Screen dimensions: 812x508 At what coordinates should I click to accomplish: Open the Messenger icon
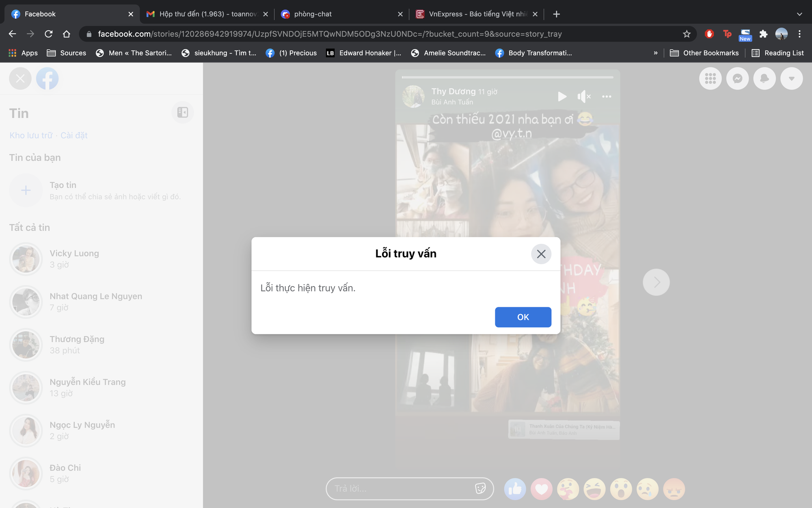pyautogui.click(x=737, y=78)
